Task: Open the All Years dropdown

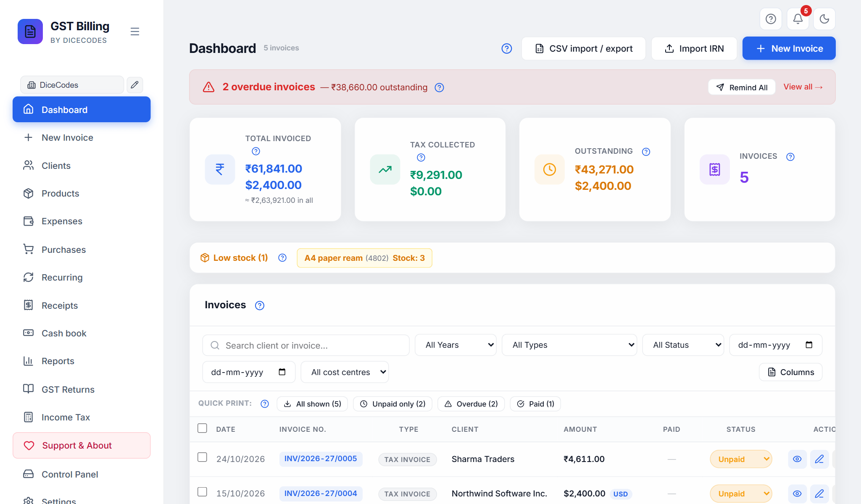Action: coord(456,345)
